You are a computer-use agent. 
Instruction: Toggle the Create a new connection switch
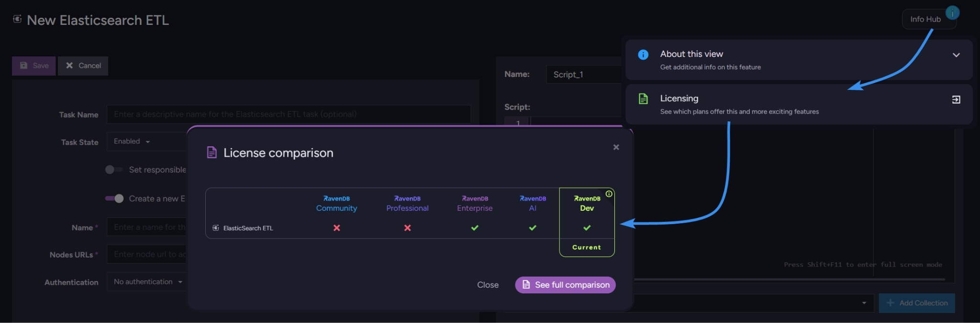[x=114, y=198]
